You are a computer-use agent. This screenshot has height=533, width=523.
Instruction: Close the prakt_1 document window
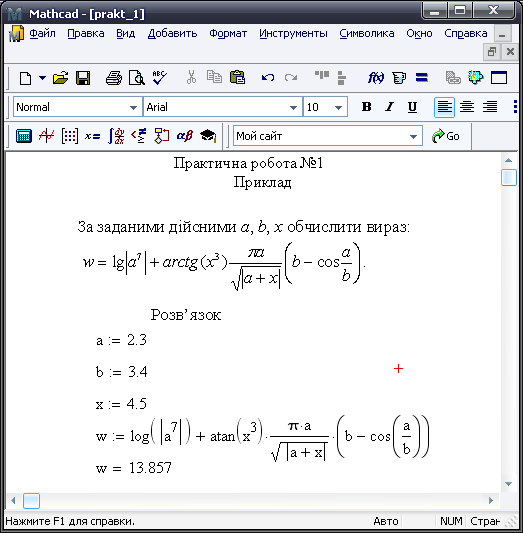[510, 52]
